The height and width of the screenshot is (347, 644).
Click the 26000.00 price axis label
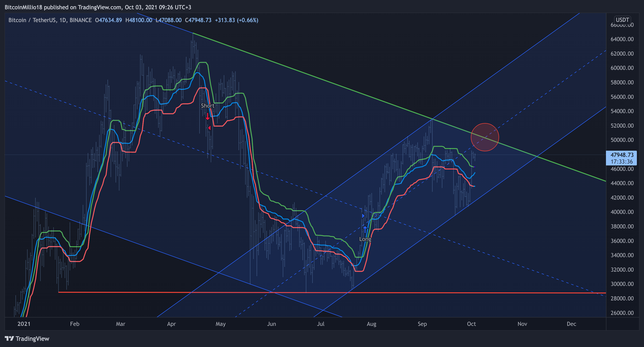[622, 313]
